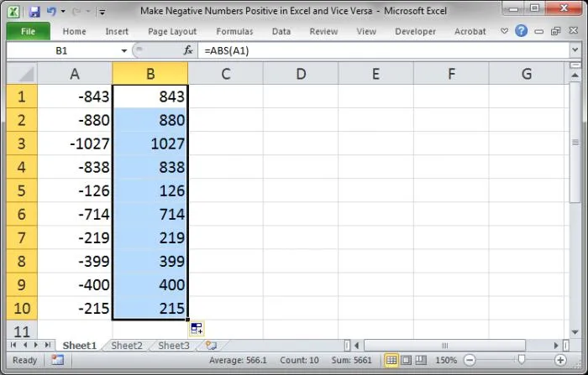Click the formula bar containing =ABS(A1)
The width and height of the screenshot is (588, 375).
point(384,50)
